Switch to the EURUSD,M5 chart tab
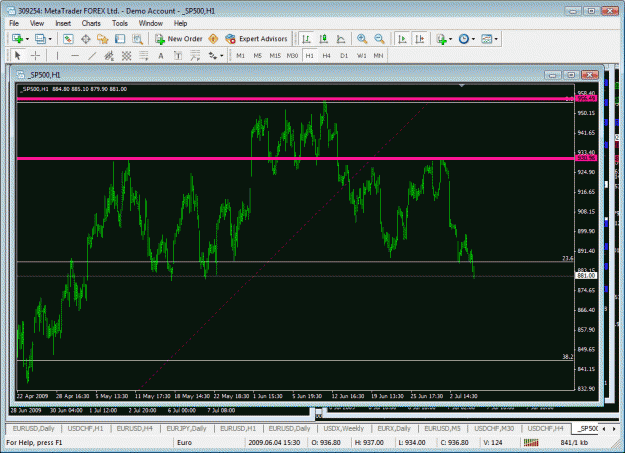This screenshot has height=453, width=625. [x=442, y=429]
